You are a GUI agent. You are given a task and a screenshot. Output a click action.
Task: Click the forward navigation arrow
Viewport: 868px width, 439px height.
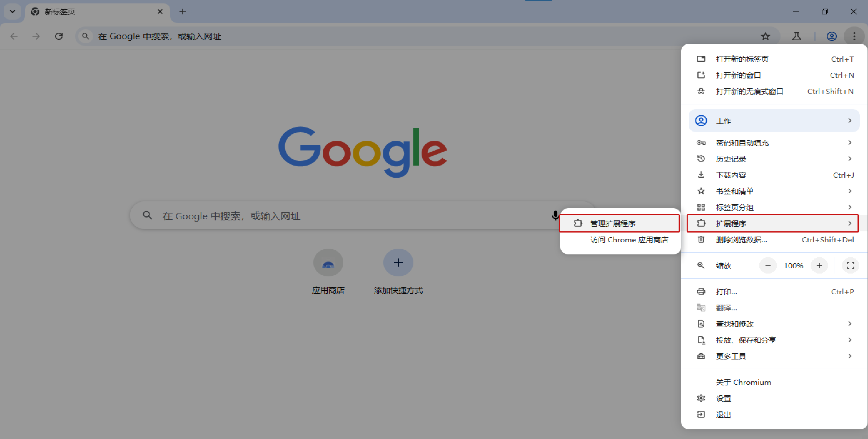pos(36,36)
